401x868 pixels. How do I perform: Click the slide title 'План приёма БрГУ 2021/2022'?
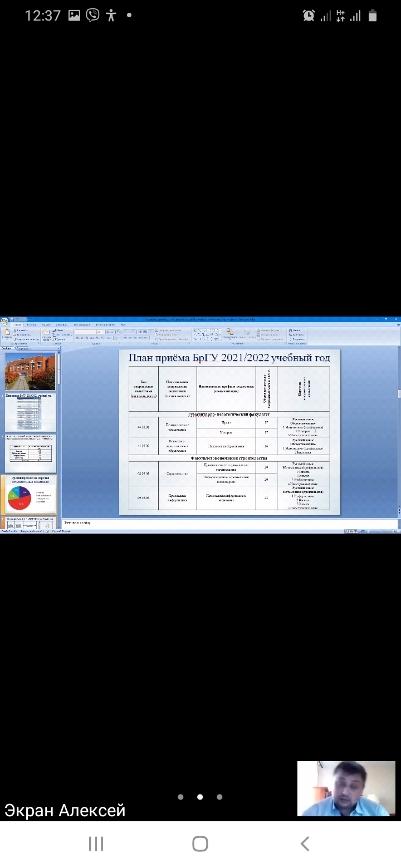229,358
